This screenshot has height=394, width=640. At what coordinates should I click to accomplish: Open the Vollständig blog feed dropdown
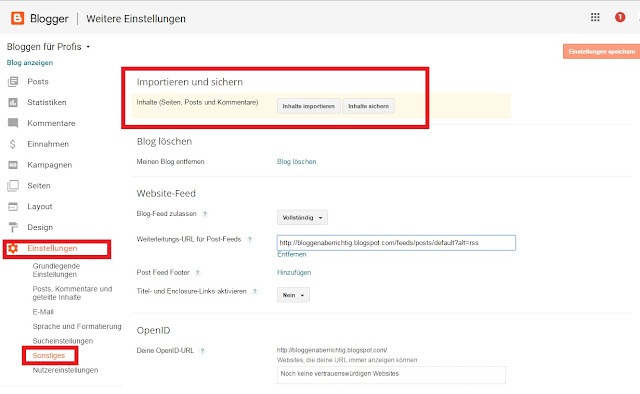pos(302,218)
